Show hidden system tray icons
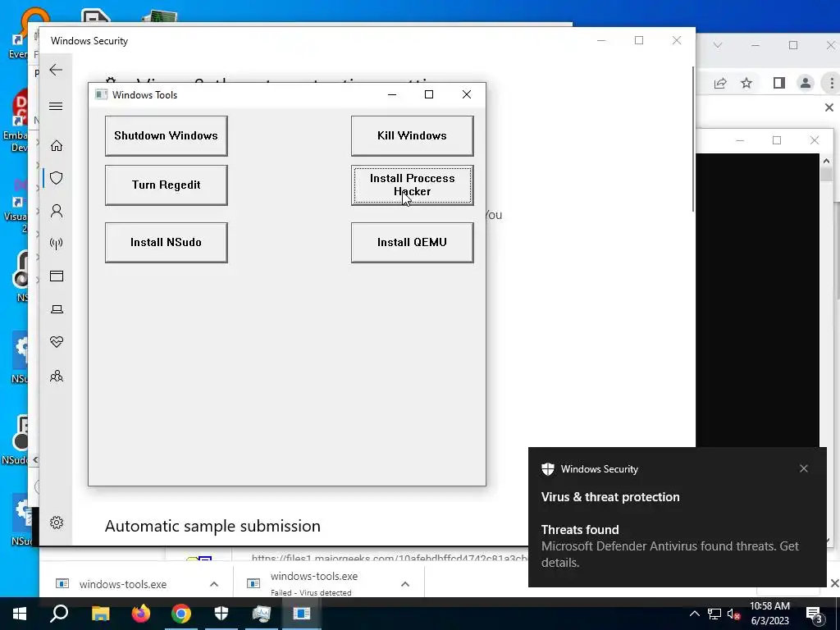 click(694, 614)
